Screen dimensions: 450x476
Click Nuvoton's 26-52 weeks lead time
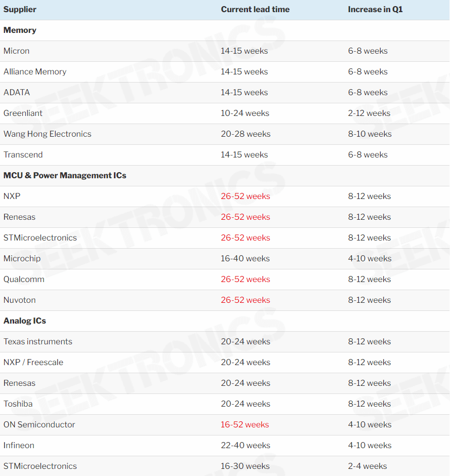[x=246, y=300]
